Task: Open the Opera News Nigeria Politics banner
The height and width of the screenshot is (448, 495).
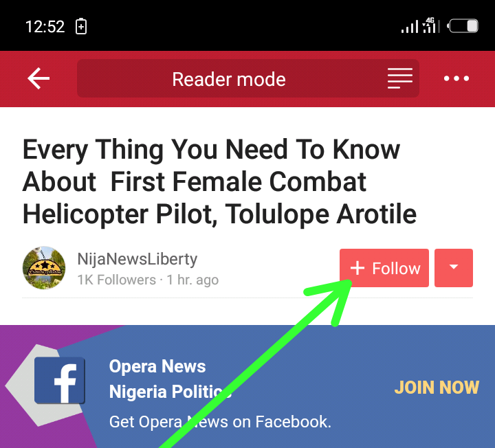Action: [x=247, y=386]
